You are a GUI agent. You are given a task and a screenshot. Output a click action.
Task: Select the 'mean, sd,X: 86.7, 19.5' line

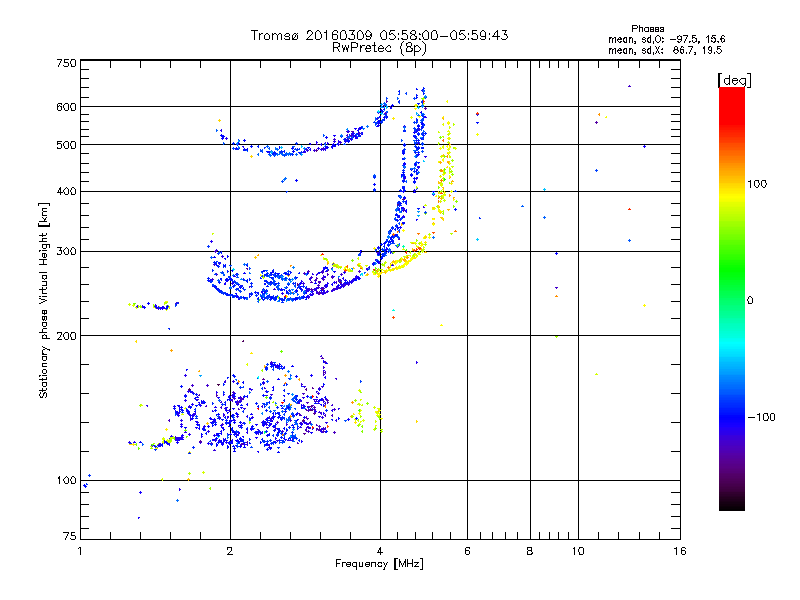pos(665,50)
